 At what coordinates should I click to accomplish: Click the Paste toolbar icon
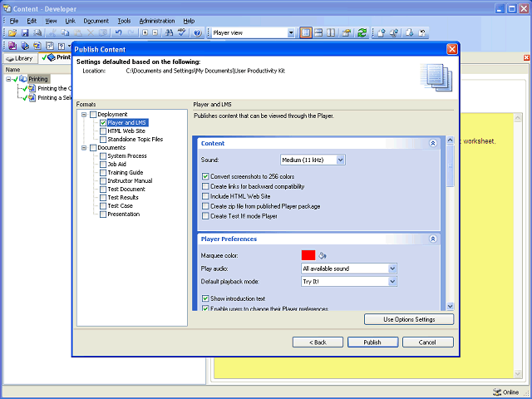point(78,33)
